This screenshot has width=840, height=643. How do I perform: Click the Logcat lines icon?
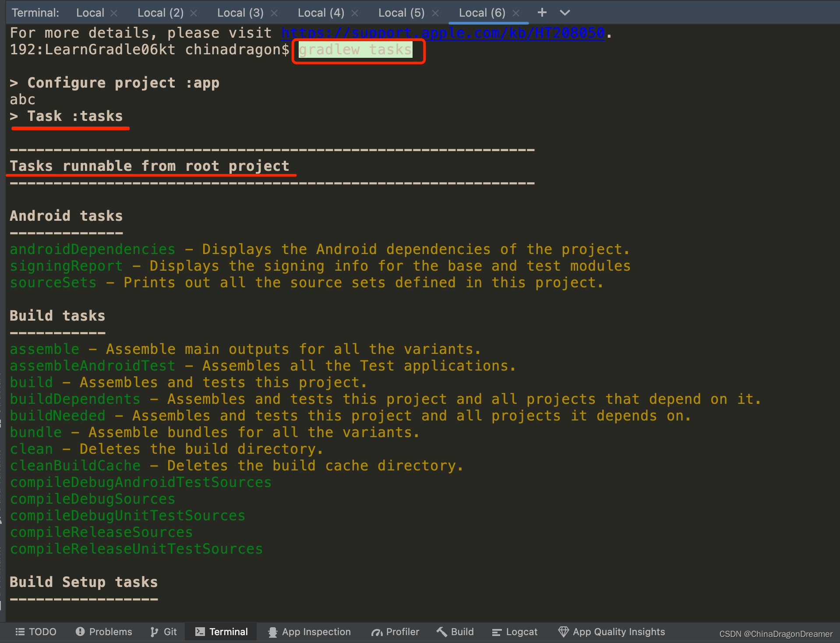496,632
